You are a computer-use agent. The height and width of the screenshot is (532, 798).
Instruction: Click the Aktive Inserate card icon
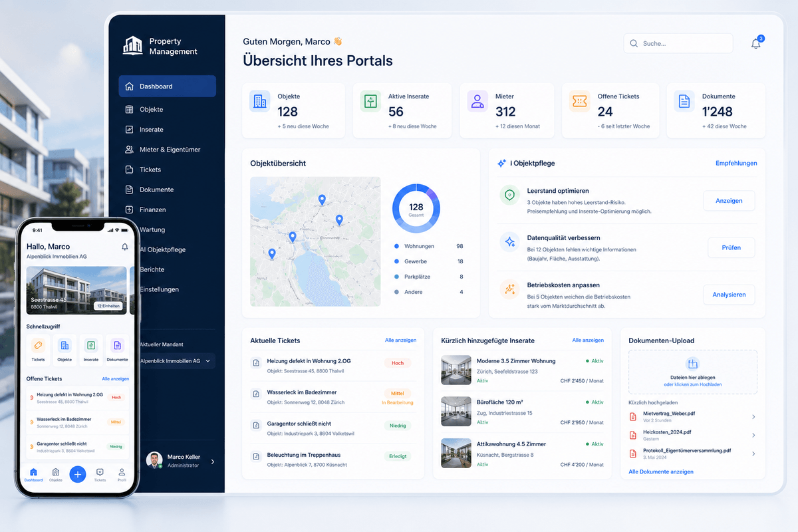(370, 101)
